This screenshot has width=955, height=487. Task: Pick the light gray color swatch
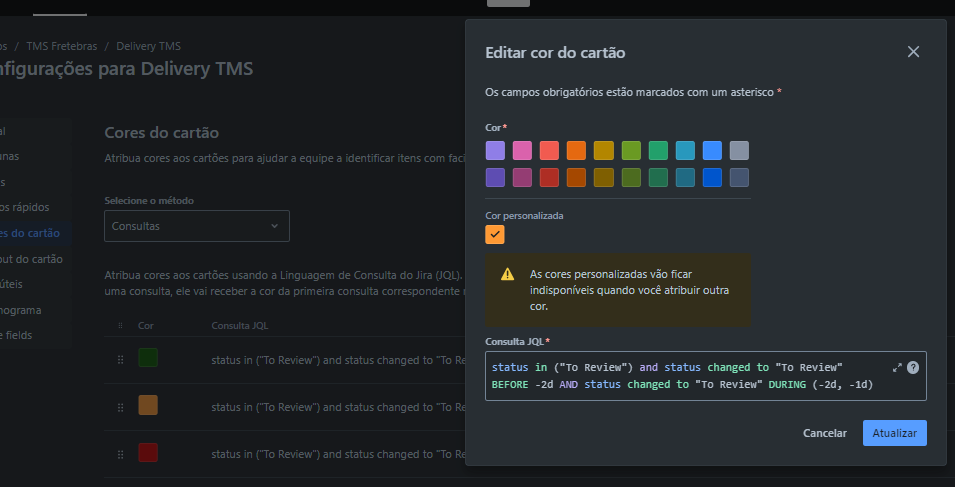[x=739, y=150]
